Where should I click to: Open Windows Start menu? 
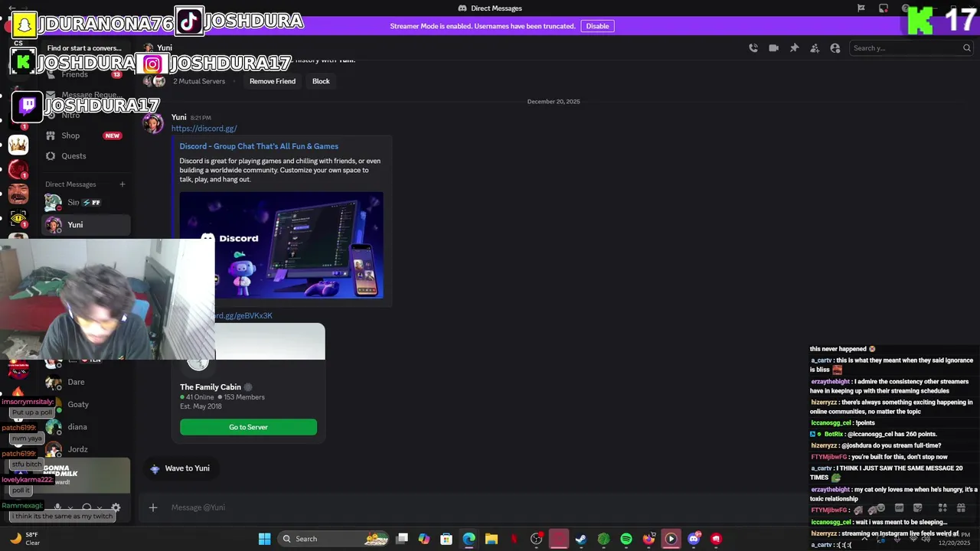(264, 539)
